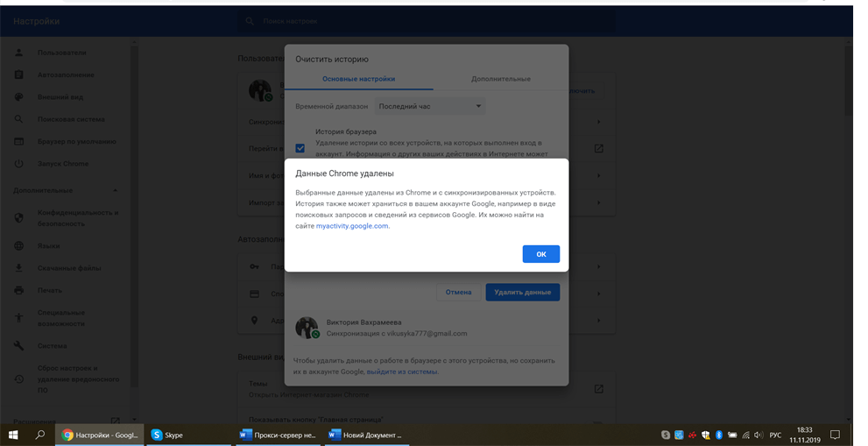Click the Bluetooth icon in the system tray
Image resolution: width=868 pixels, height=446 pixels.
point(718,435)
